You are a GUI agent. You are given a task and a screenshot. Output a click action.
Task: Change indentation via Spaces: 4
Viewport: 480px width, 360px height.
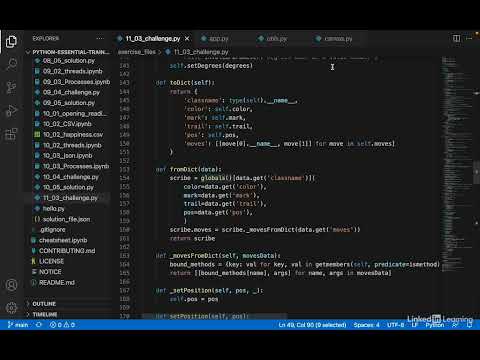pyautogui.click(x=366, y=325)
